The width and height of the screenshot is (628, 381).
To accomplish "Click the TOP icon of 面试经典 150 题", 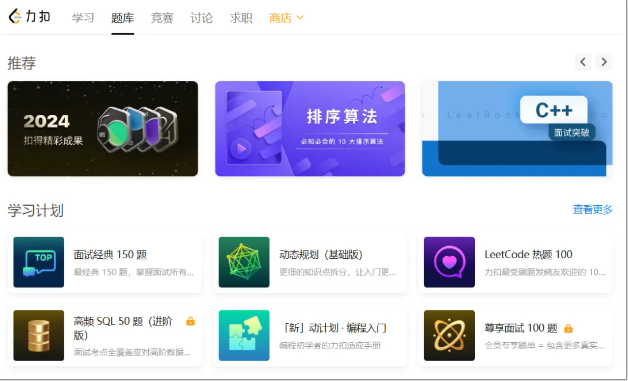I will [x=38, y=262].
